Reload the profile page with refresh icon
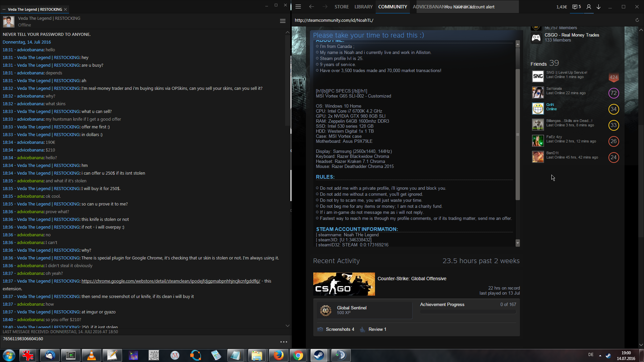This screenshot has height=362, width=644. [x=637, y=20]
